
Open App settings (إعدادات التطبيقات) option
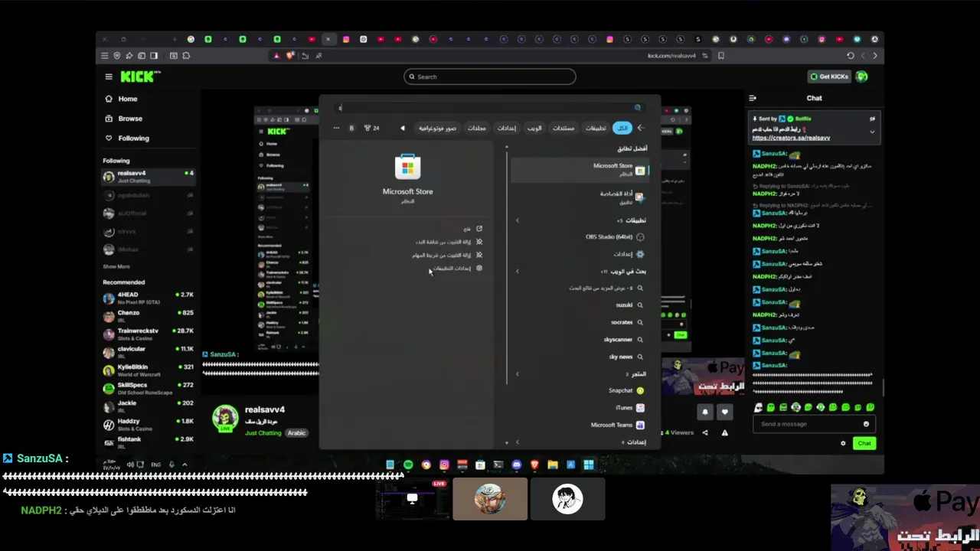click(457, 268)
